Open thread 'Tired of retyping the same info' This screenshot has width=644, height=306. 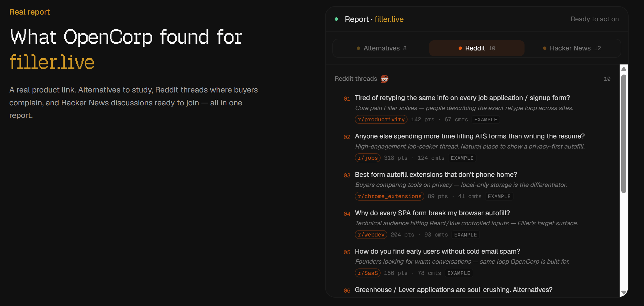462,98
